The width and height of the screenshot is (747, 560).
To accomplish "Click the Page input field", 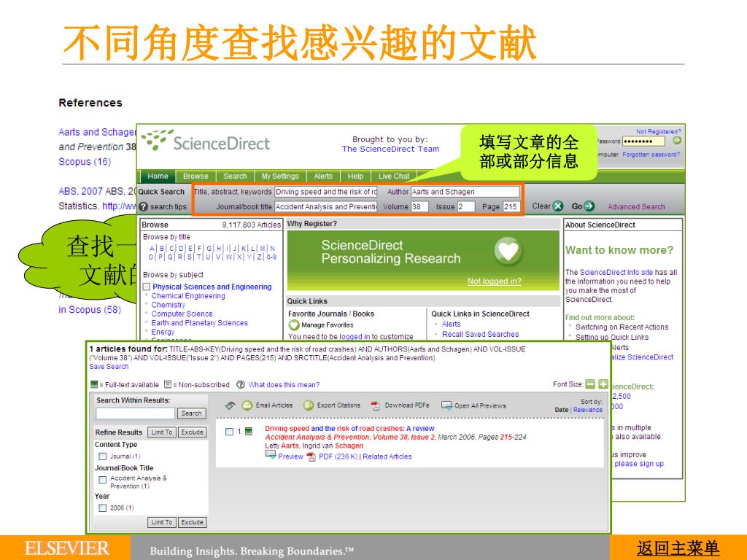I will click(x=511, y=206).
